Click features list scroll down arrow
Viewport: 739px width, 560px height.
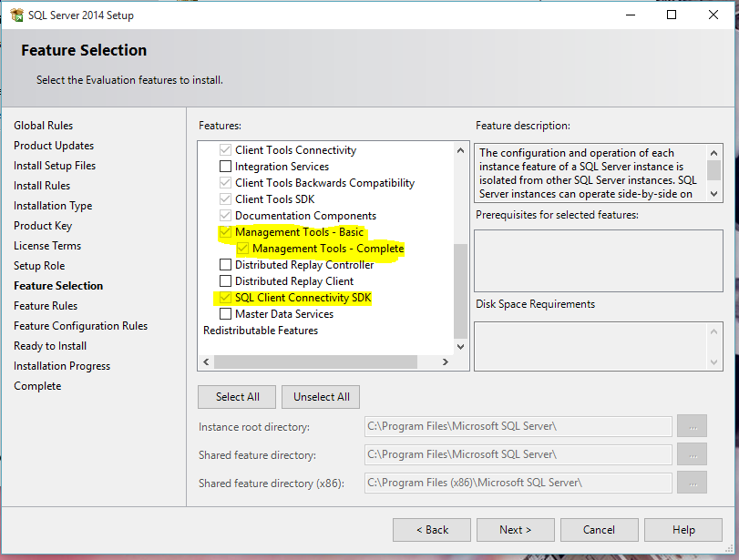[x=460, y=347]
